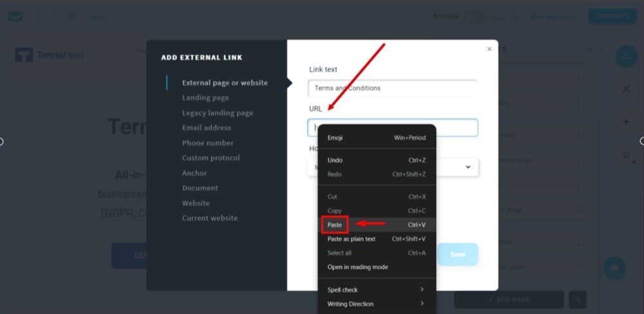
Task: Click the plus icon in right toolbar
Action: click(x=626, y=122)
